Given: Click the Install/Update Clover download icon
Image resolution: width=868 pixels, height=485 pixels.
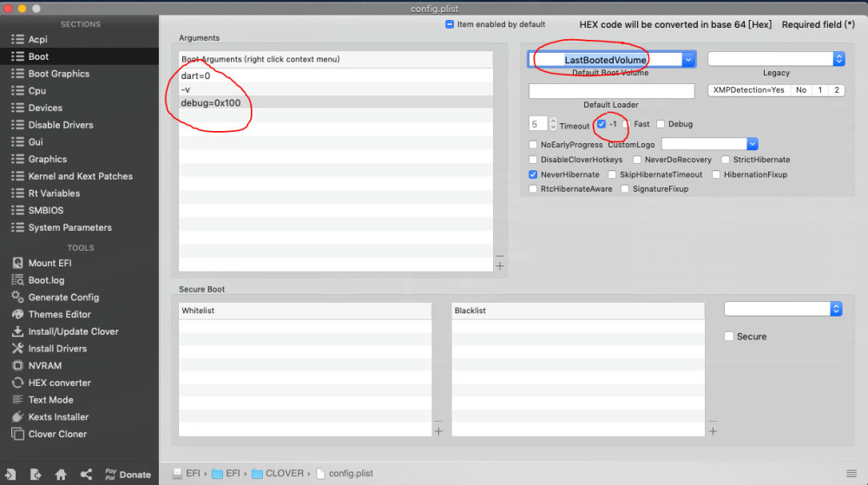Looking at the screenshot, I should point(17,331).
